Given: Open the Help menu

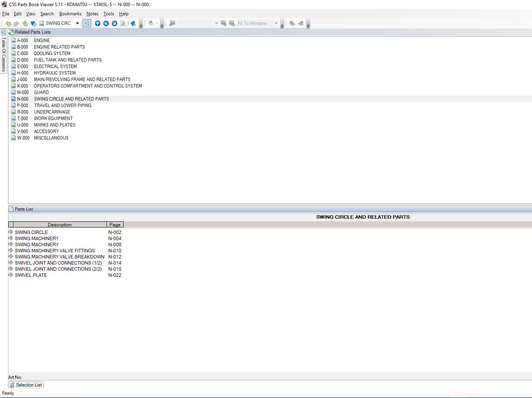Looking at the screenshot, I should coord(124,14).
